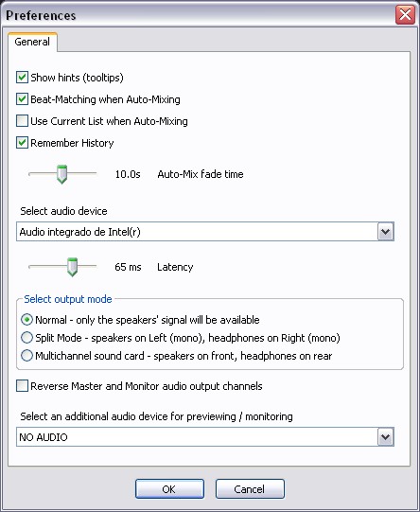Choose Split Mode output option
420x512 pixels.
[x=26, y=338]
